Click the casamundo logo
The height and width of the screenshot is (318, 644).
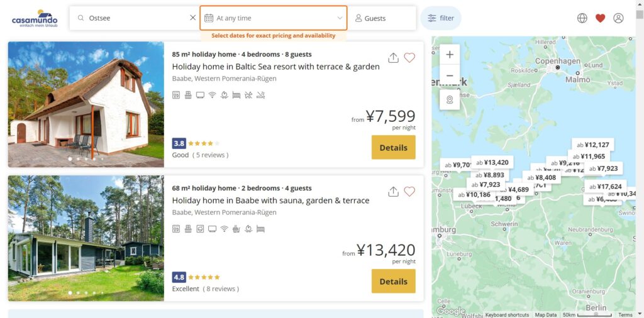click(x=34, y=18)
